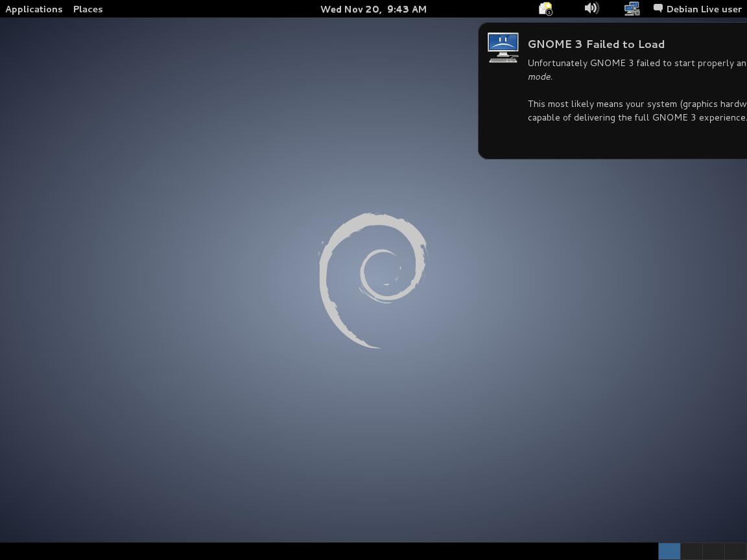This screenshot has height=560, width=747.
Task: Expand the Debian Live user menu
Action: tap(704, 9)
